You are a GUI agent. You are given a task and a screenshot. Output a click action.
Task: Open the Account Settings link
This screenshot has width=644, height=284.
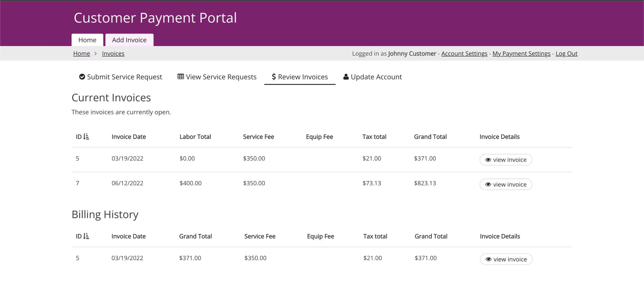[x=464, y=53]
